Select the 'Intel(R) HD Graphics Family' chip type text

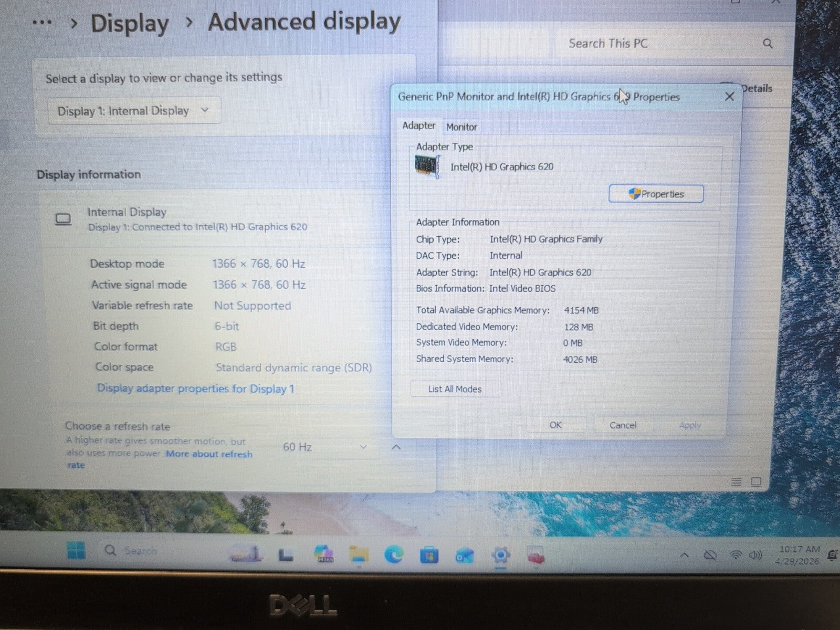point(546,239)
